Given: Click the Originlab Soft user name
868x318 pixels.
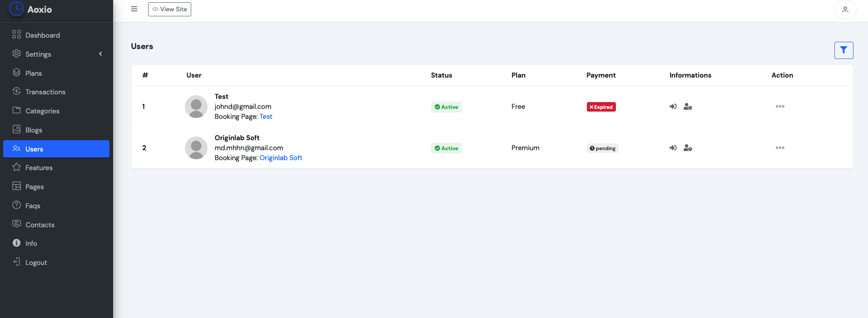Looking at the screenshot, I should (x=237, y=138).
